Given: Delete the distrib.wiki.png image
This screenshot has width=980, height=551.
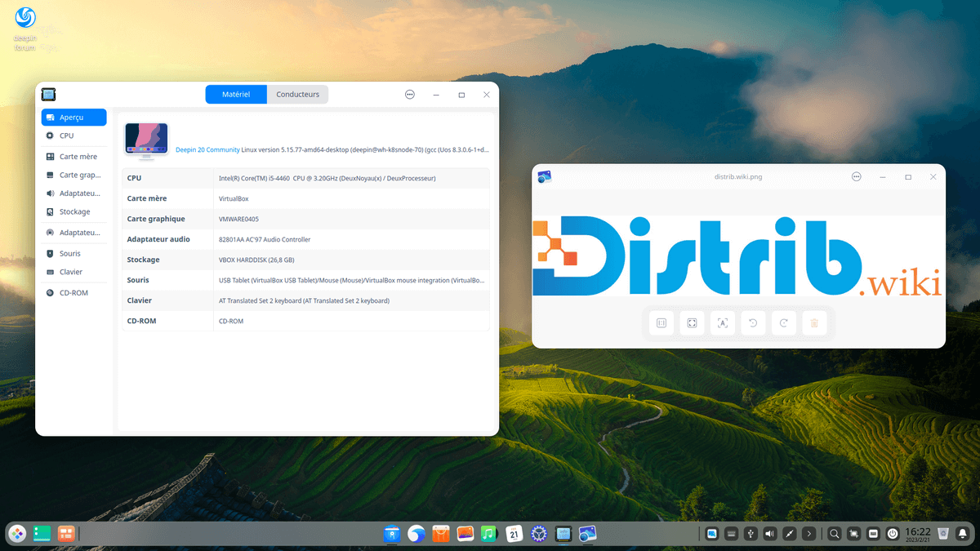Looking at the screenshot, I should (x=813, y=322).
